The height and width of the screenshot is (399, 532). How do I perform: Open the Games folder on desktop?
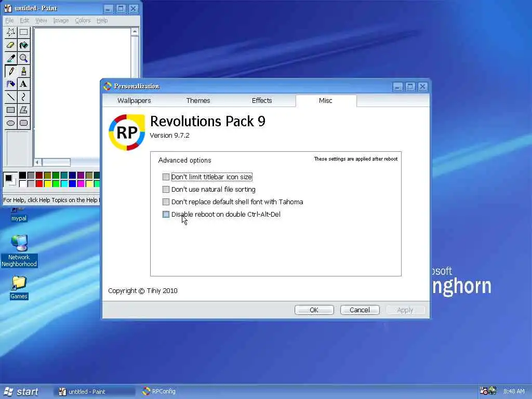(19, 288)
